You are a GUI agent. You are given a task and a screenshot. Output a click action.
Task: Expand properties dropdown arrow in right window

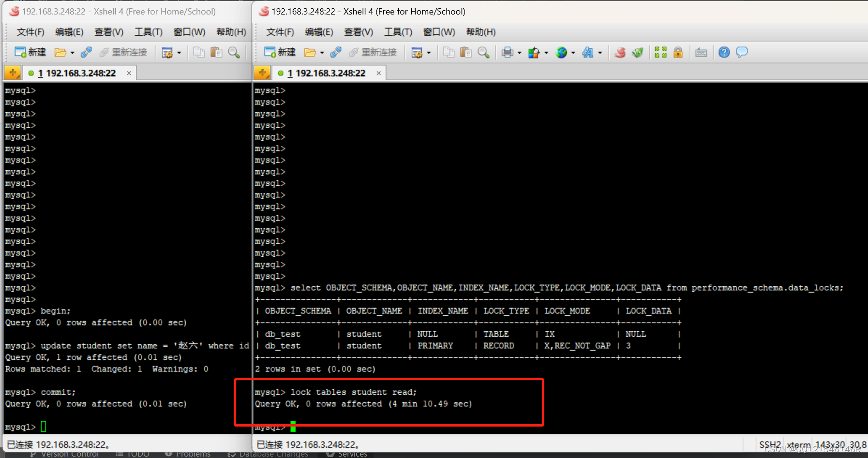coord(429,53)
